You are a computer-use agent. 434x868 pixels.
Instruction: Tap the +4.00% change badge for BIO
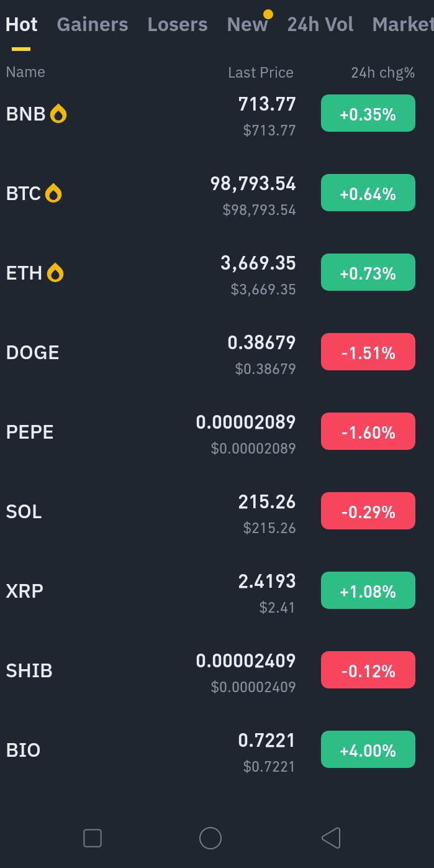tap(368, 750)
